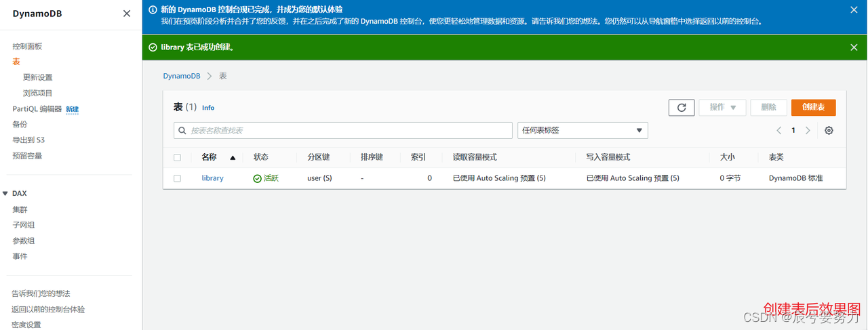The width and height of the screenshot is (868, 330).
Task: Click the 状态 column header
Action: pos(261,157)
